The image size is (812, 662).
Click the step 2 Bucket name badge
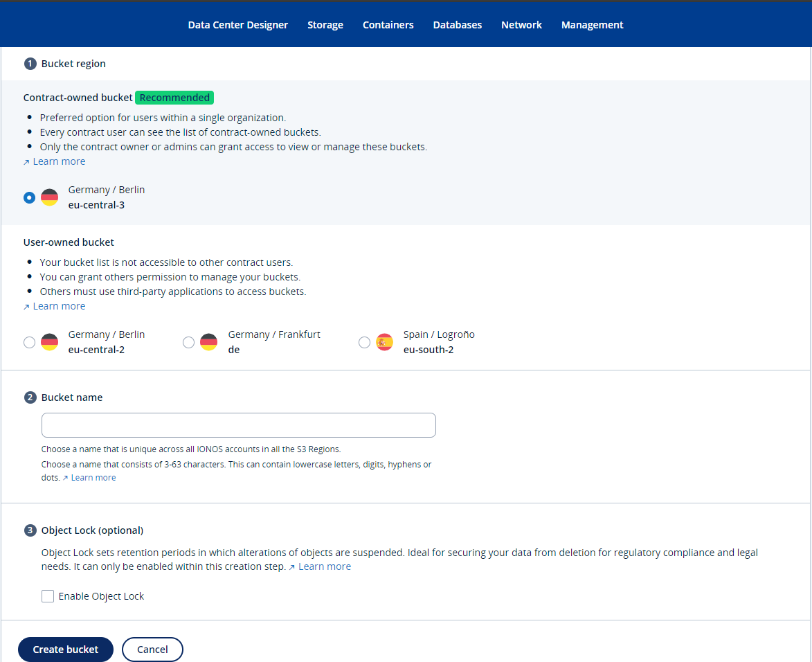tap(30, 397)
